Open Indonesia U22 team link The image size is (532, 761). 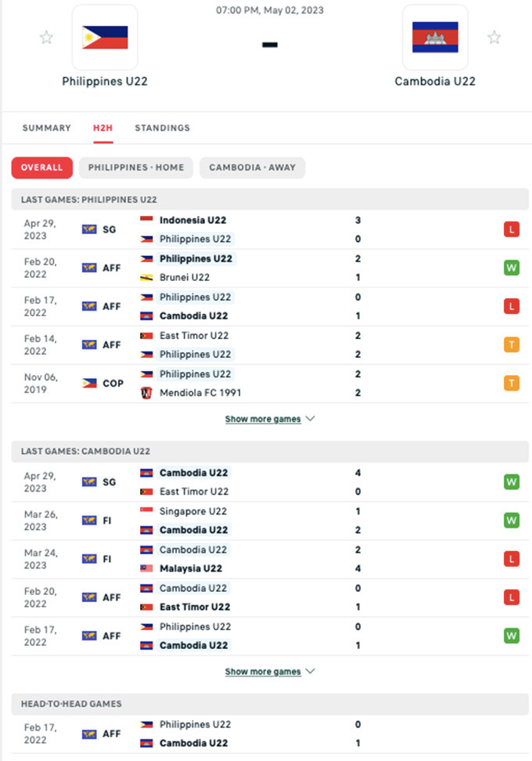pos(192,220)
